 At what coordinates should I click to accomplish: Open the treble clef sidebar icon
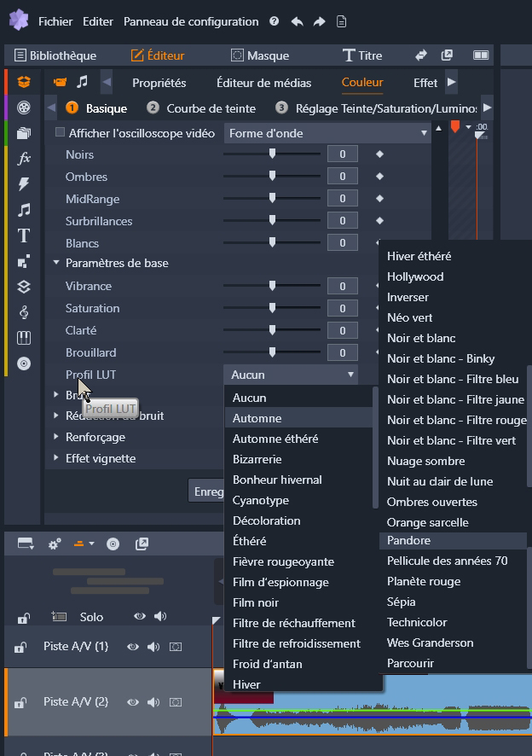24,312
